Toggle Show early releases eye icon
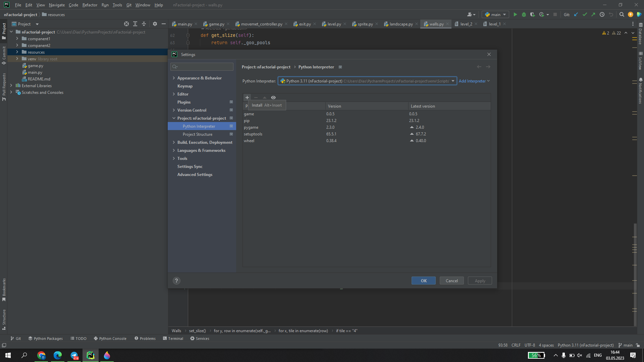 pos(273,98)
